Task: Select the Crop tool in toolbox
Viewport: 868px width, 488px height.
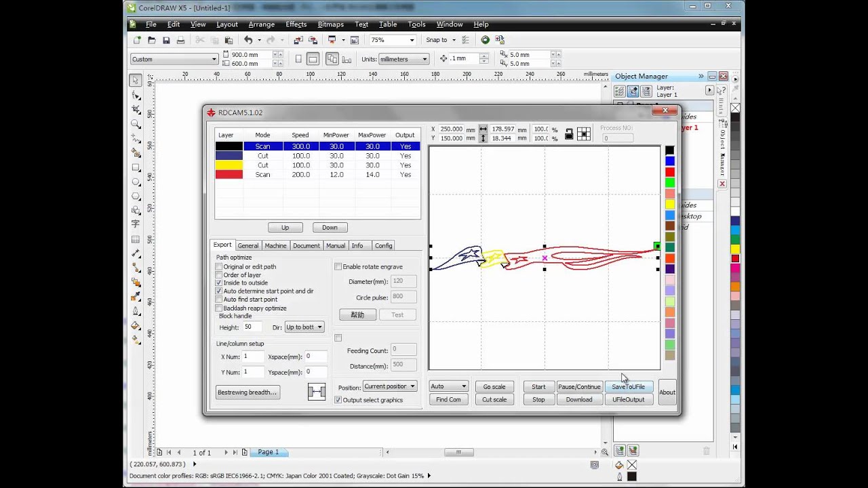Action: coord(136,109)
